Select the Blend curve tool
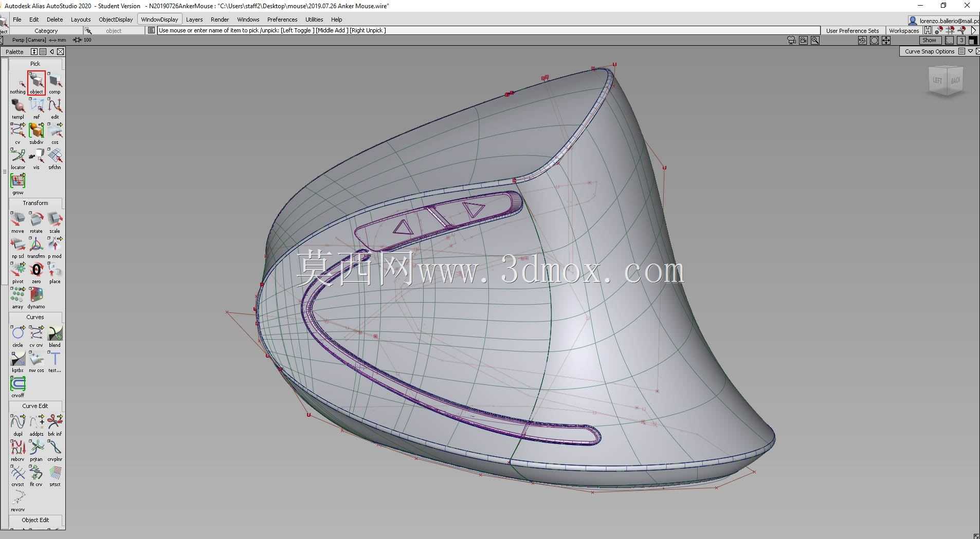980x539 pixels. tap(55, 337)
